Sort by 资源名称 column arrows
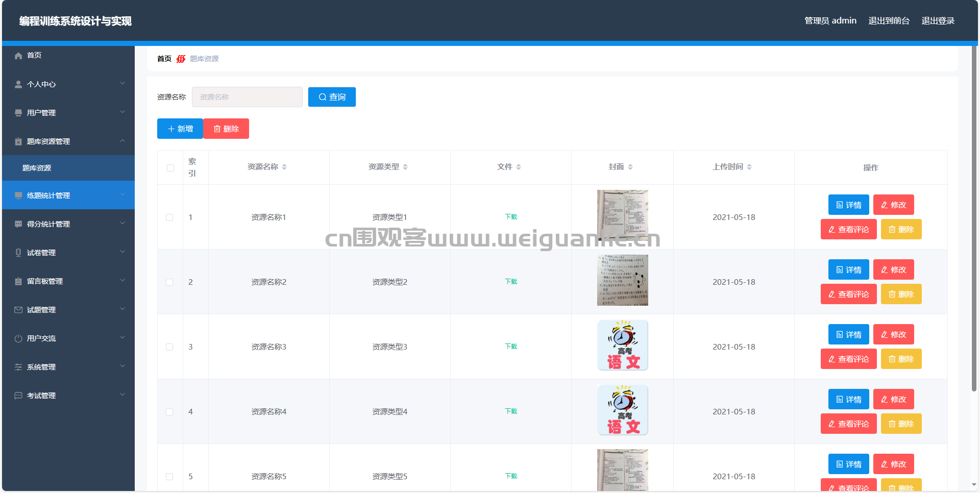The width and height of the screenshot is (980, 493). (284, 167)
